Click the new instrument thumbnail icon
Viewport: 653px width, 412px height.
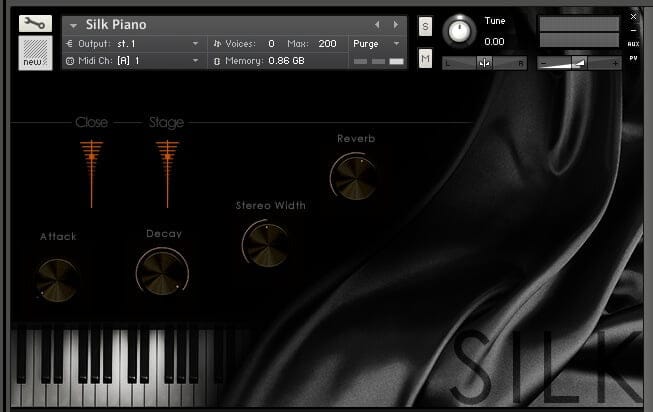coord(35,53)
